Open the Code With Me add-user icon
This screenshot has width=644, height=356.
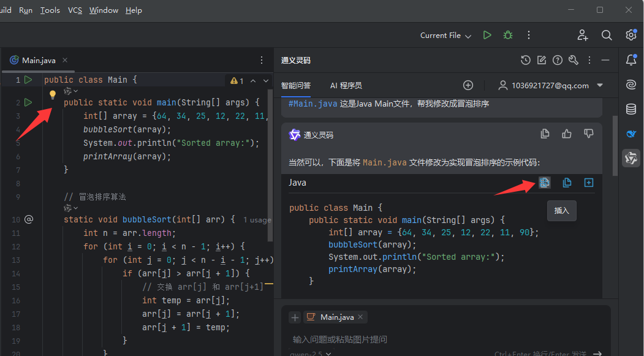[x=582, y=36]
